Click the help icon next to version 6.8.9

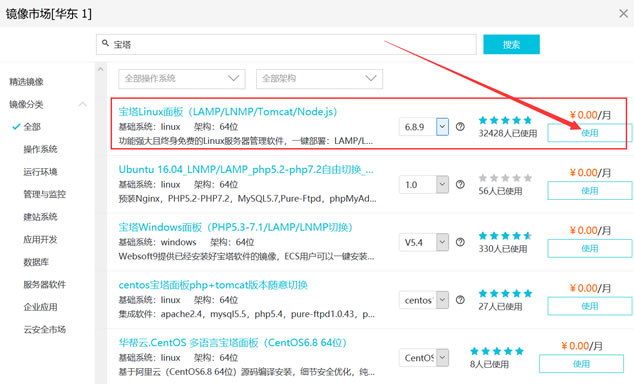pyautogui.click(x=460, y=127)
